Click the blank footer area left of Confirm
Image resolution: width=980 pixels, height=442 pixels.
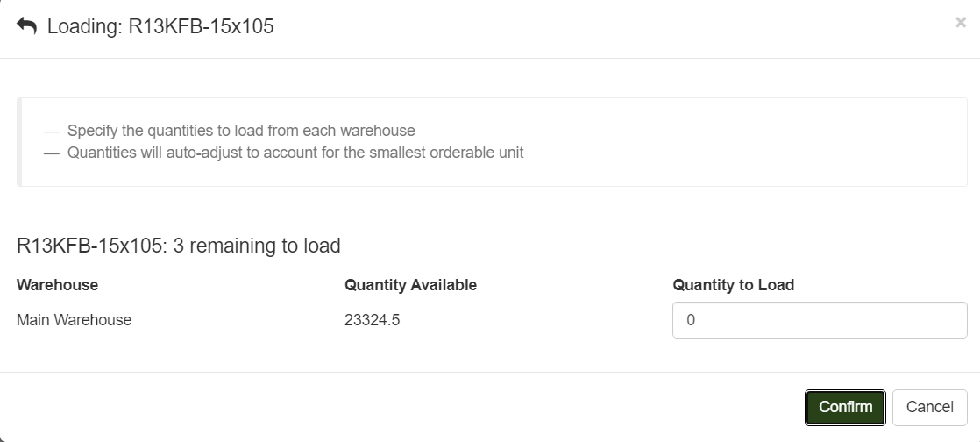[394, 407]
